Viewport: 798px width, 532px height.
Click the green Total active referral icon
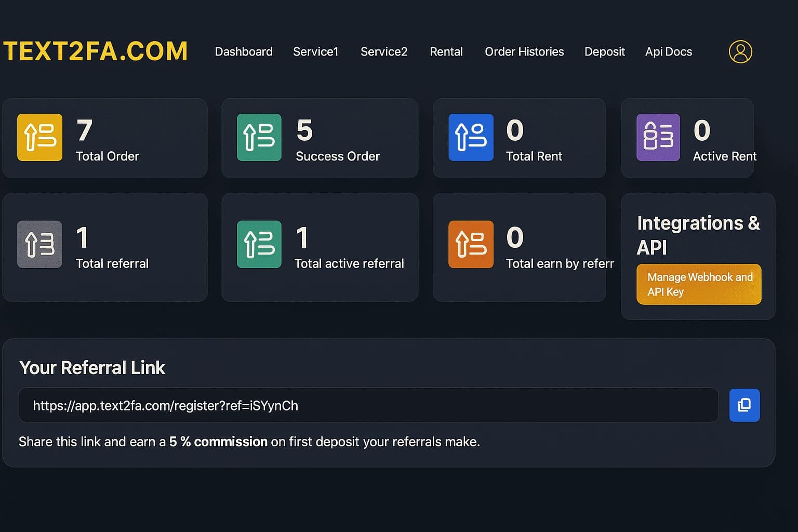tap(259, 244)
